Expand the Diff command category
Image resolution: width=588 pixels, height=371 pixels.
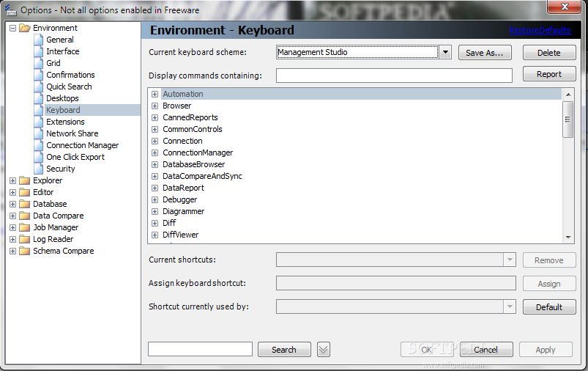(x=155, y=224)
